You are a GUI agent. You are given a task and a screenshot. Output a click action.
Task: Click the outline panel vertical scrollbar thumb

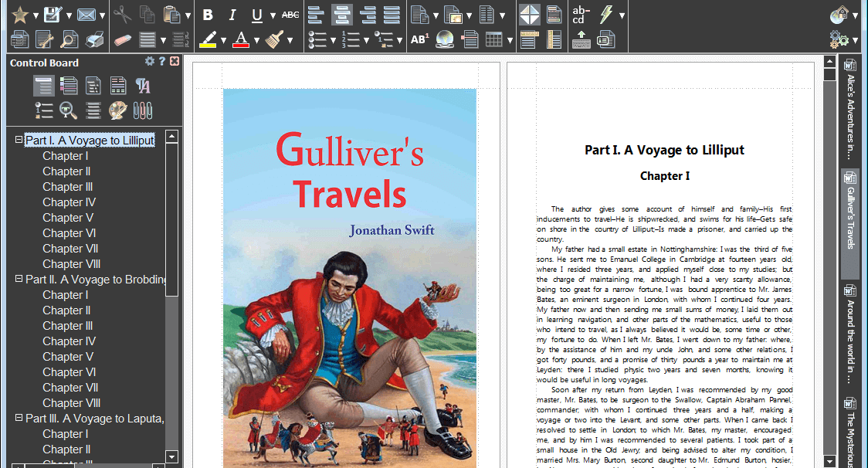point(171,219)
